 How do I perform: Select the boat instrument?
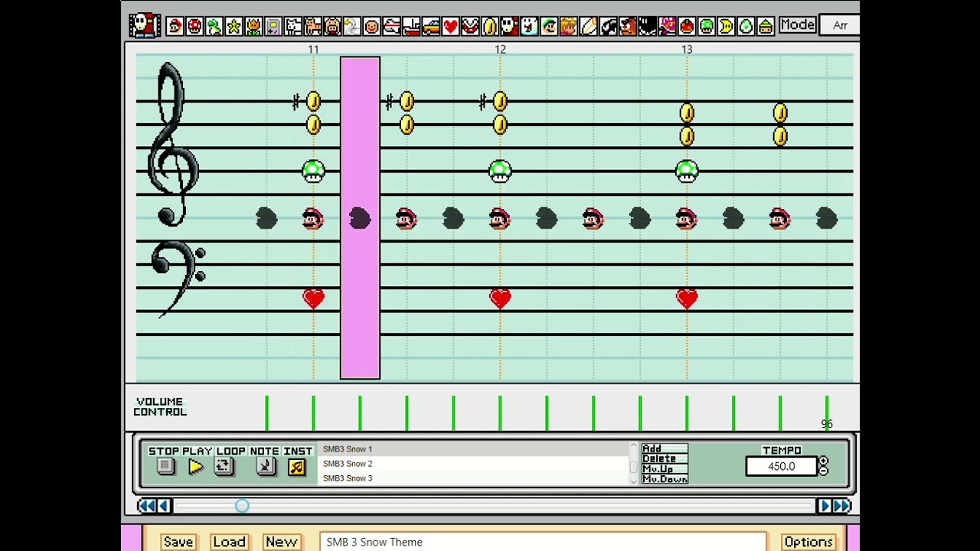[x=411, y=27]
